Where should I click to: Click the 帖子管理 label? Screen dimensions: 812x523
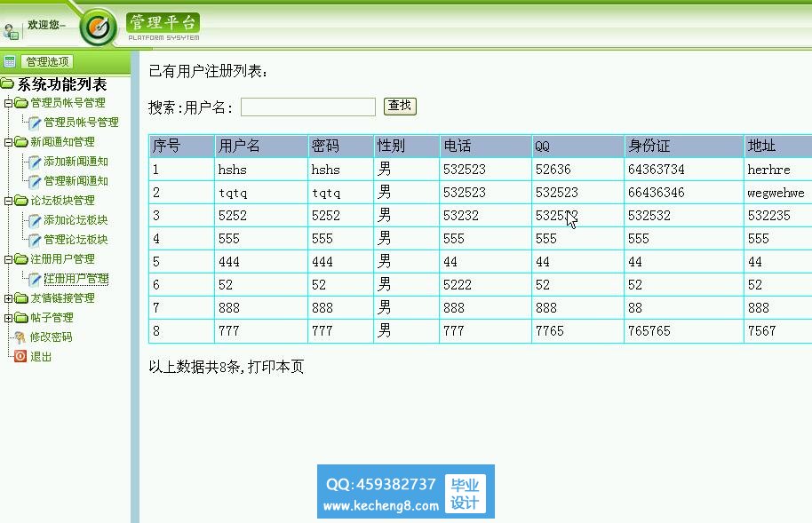pos(52,317)
